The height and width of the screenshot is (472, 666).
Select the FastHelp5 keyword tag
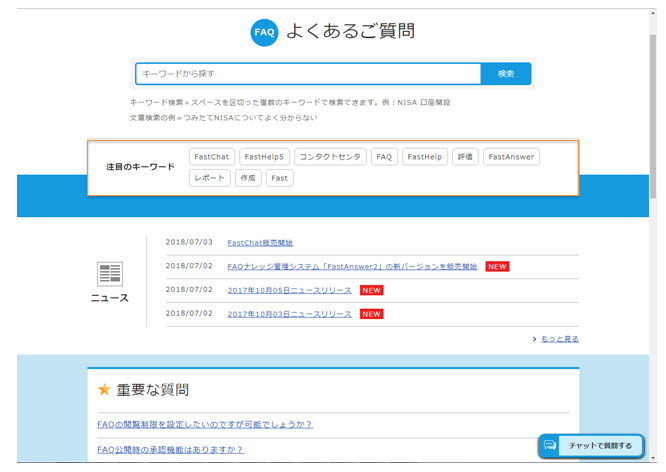265,157
